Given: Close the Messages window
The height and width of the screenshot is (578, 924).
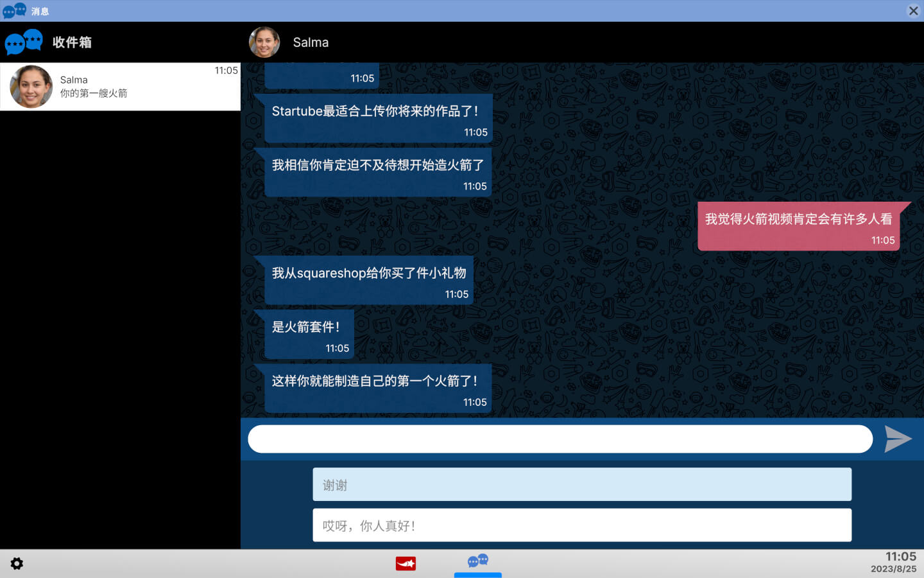Looking at the screenshot, I should click(x=913, y=11).
